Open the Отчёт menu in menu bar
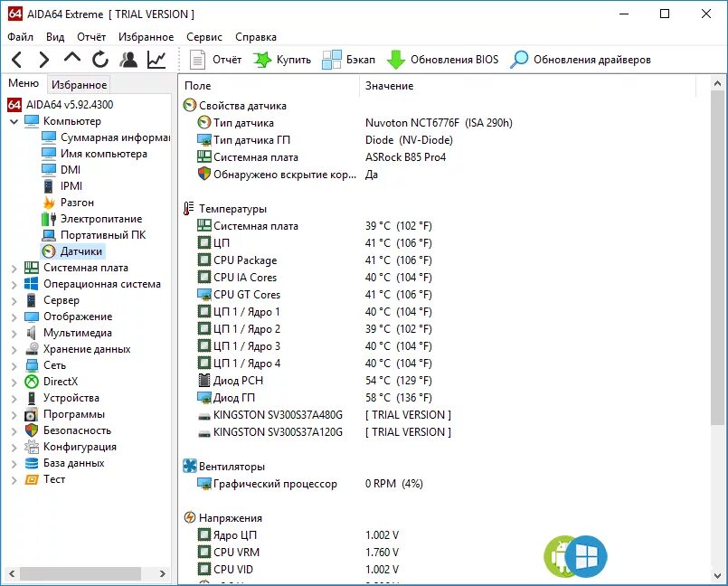The image size is (728, 586). tap(91, 37)
